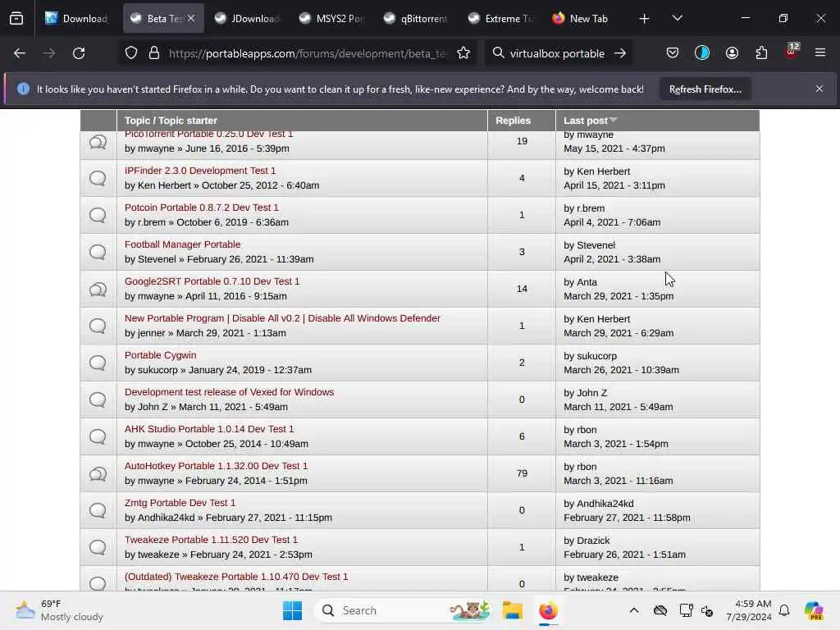Open Firefox View icon at tab bar start
The height and width of the screenshot is (630, 840).
click(x=16, y=18)
